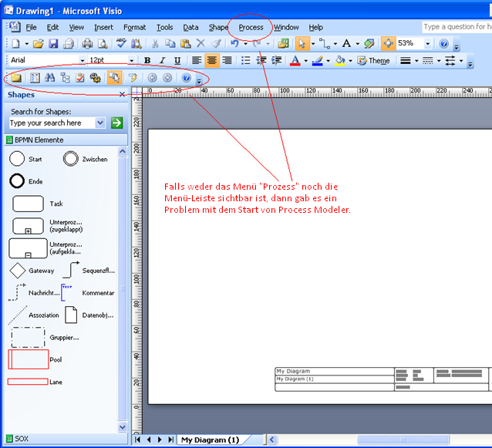The image size is (492, 448).
Task: Open the SOX stencil title bar
Action: [x=66, y=438]
